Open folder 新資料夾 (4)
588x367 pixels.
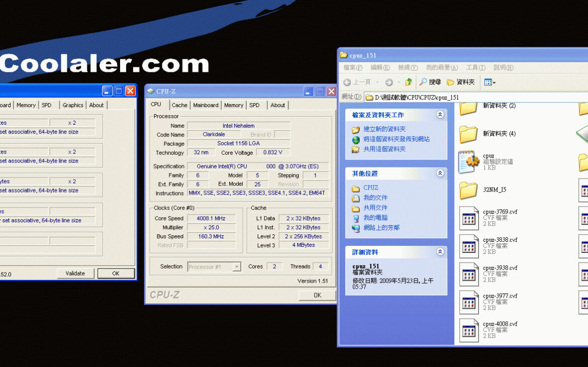[468, 134]
